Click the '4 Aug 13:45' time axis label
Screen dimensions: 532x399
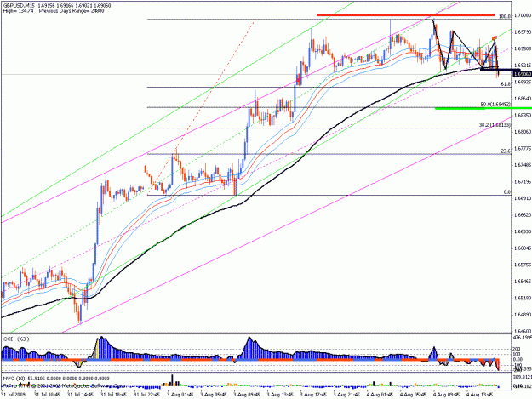pyautogui.click(x=479, y=395)
